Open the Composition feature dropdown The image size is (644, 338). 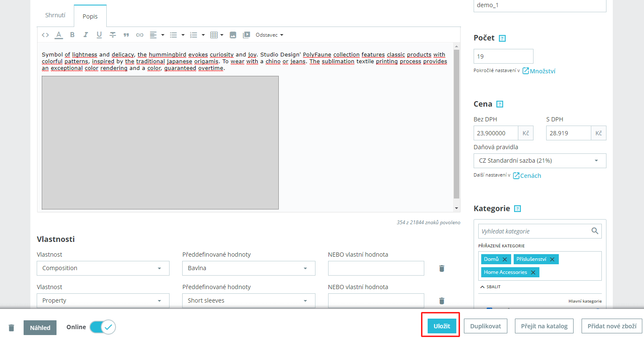103,268
